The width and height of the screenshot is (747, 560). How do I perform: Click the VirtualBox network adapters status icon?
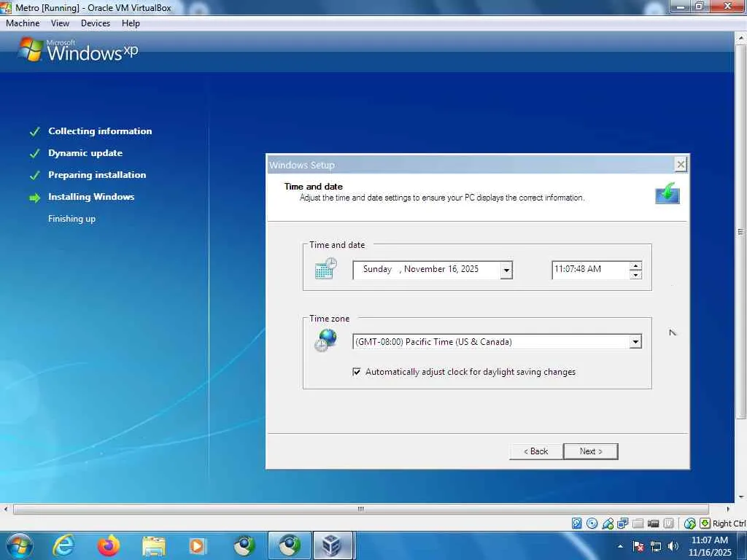623,524
